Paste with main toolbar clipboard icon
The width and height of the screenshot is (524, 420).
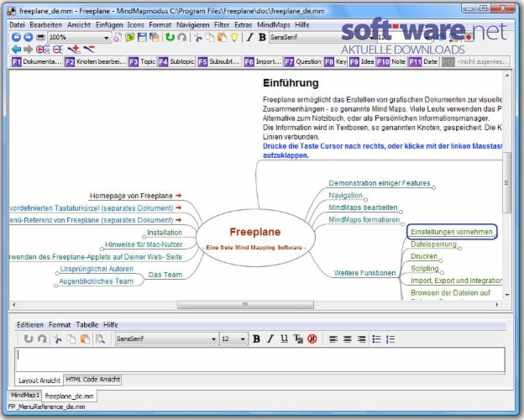(222, 38)
